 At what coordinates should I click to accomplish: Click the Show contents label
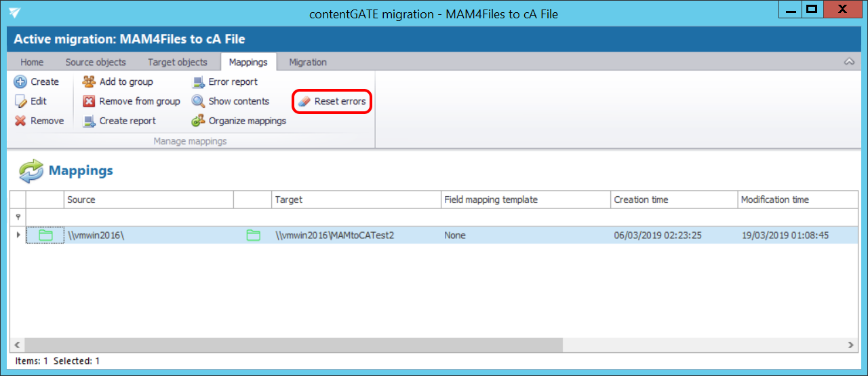tap(239, 101)
